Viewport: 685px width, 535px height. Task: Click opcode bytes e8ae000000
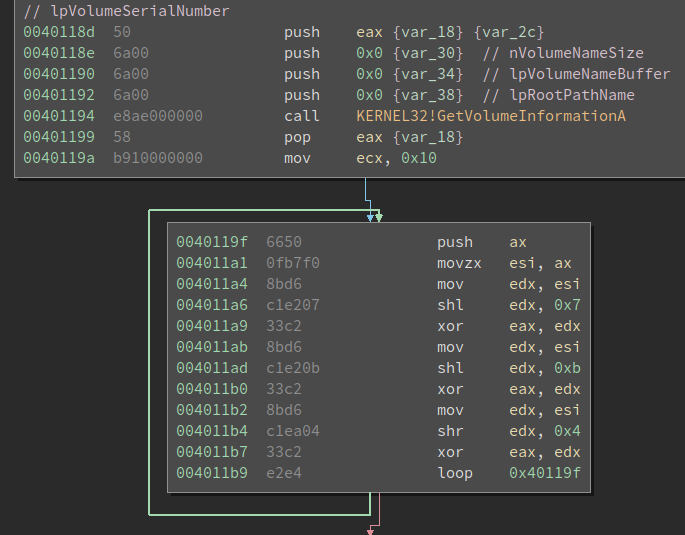tap(157, 116)
